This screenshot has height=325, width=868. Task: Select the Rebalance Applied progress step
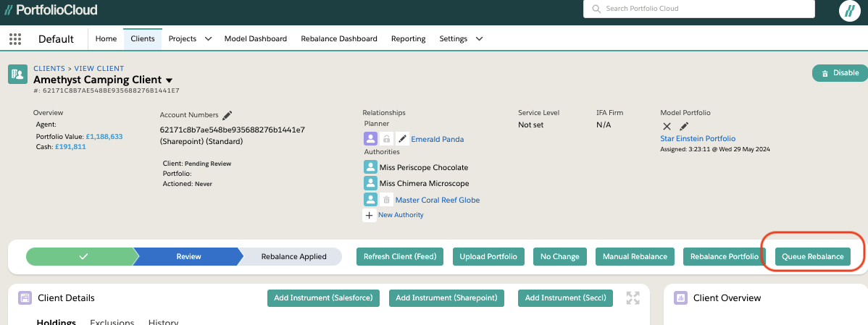[294, 257]
